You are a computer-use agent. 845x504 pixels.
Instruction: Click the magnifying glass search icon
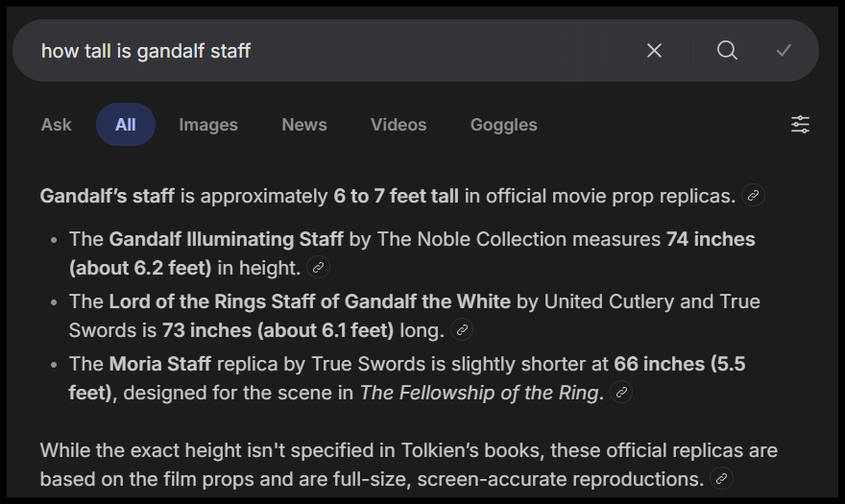(727, 51)
